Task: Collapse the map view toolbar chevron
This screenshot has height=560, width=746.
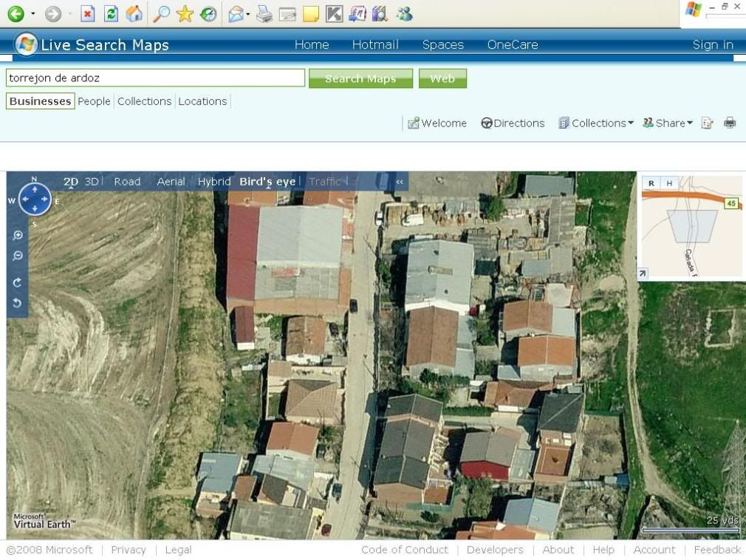Action: 400,182
